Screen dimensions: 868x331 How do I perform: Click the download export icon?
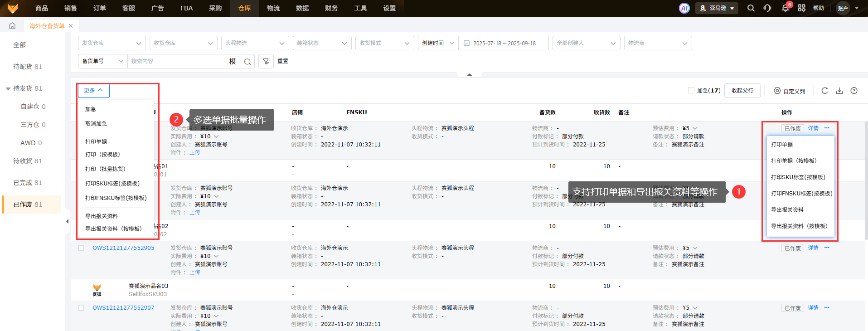[x=839, y=91]
